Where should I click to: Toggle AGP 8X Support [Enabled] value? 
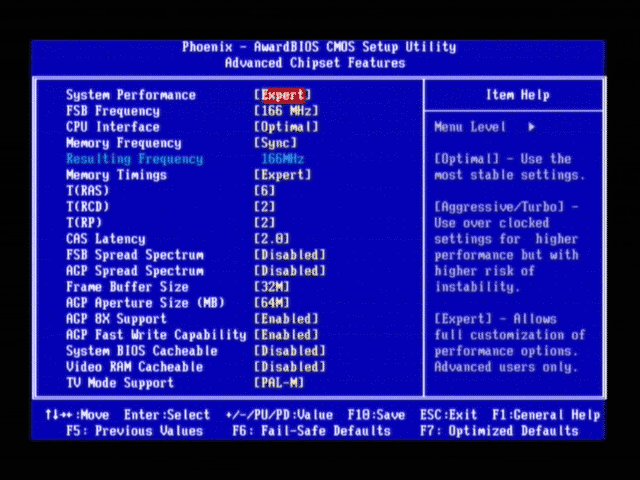tap(286, 319)
